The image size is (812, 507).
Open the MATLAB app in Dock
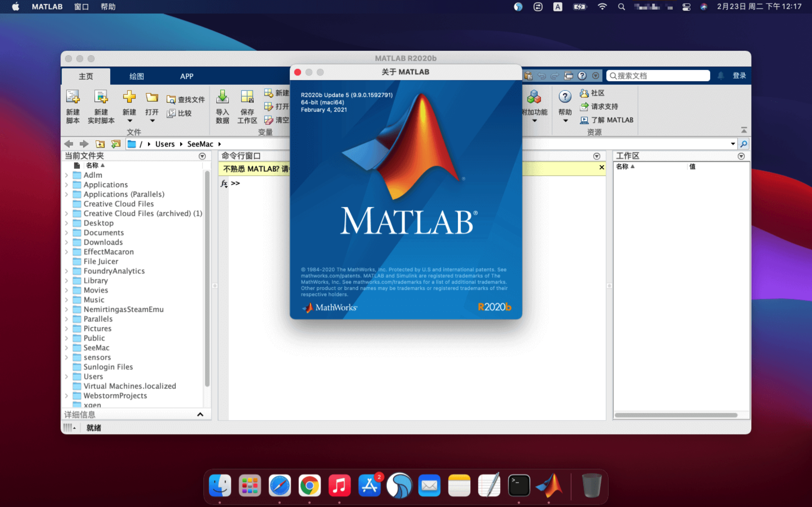548,486
